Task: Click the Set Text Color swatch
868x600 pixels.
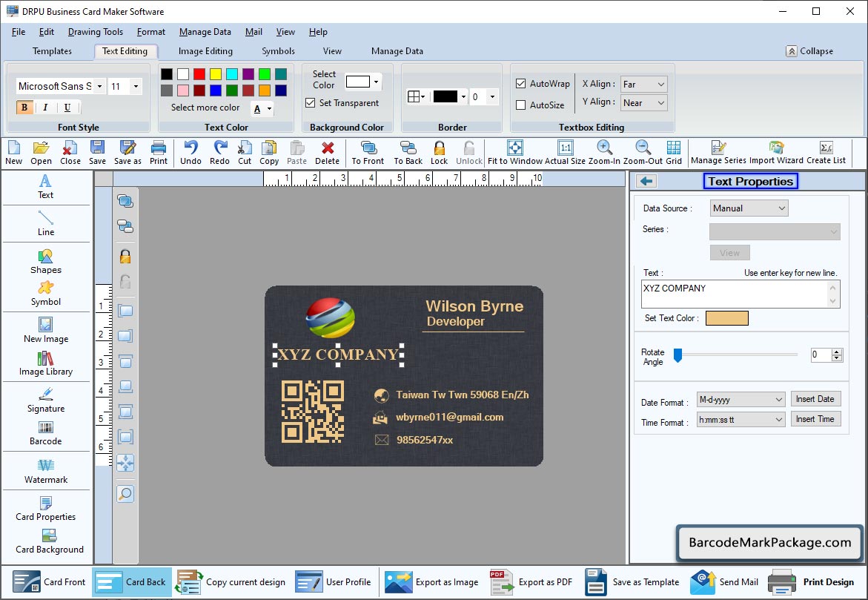Action: [x=727, y=318]
